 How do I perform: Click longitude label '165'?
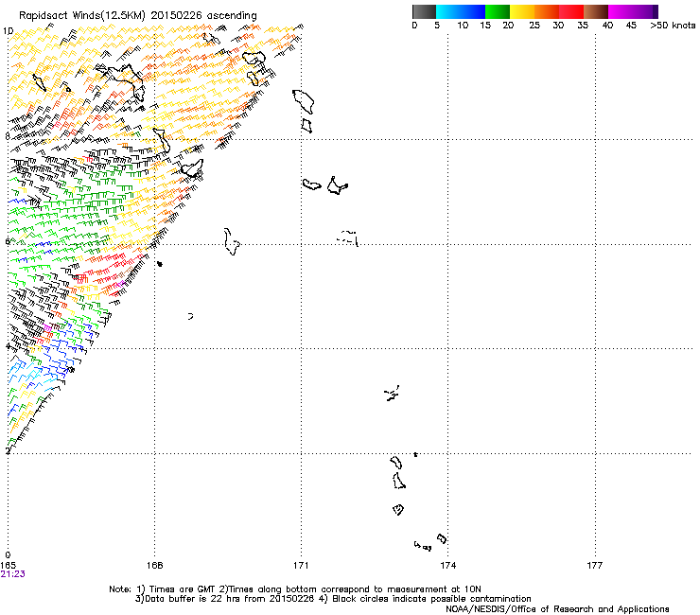coord(8,566)
